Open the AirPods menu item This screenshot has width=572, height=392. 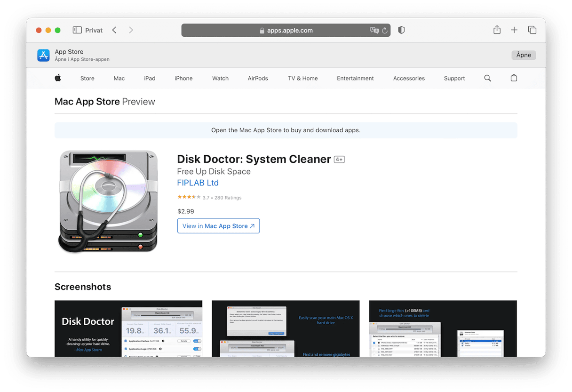point(258,78)
